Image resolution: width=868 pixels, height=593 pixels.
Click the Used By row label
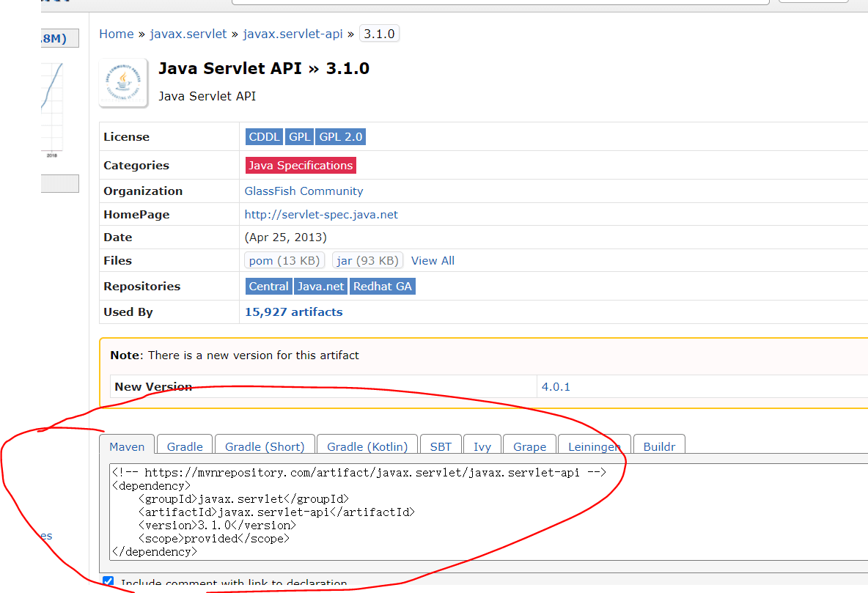[128, 312]
